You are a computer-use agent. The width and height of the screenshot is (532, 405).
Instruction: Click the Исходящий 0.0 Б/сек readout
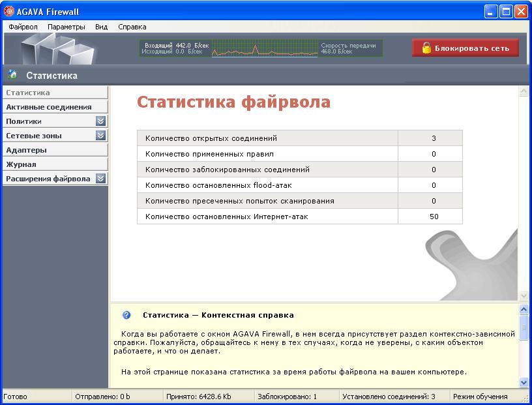[x=171, y=52]
